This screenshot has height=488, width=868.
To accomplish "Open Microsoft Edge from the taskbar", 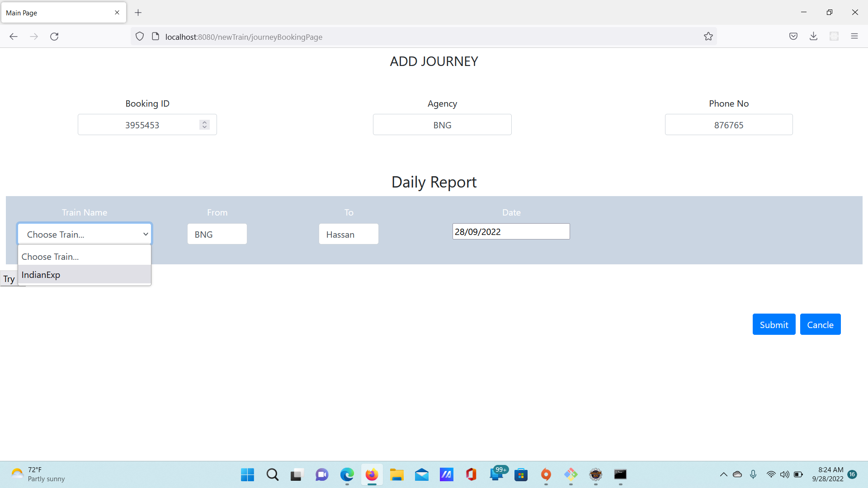I will pyautogui.click(x=347, y=475).
